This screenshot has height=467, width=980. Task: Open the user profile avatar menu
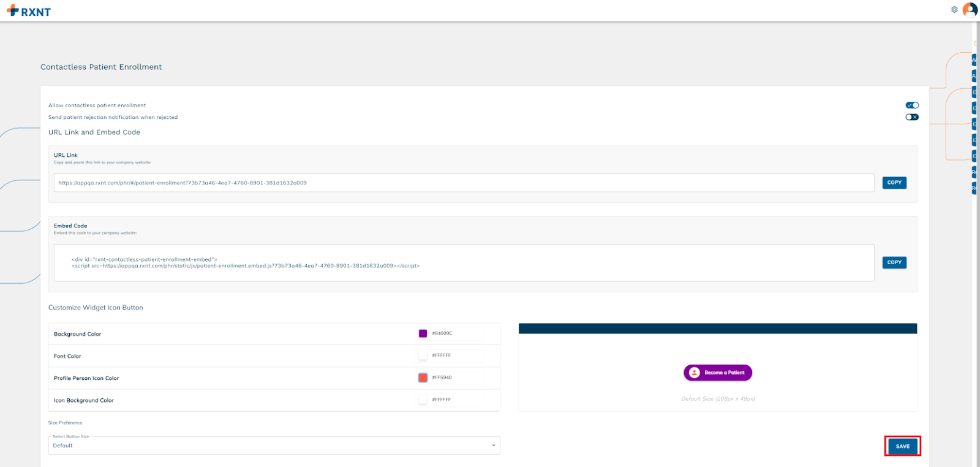[970, 9]
